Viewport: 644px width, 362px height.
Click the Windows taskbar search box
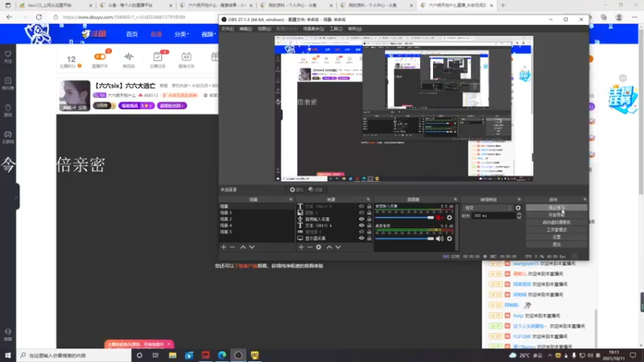pos(74,355)
